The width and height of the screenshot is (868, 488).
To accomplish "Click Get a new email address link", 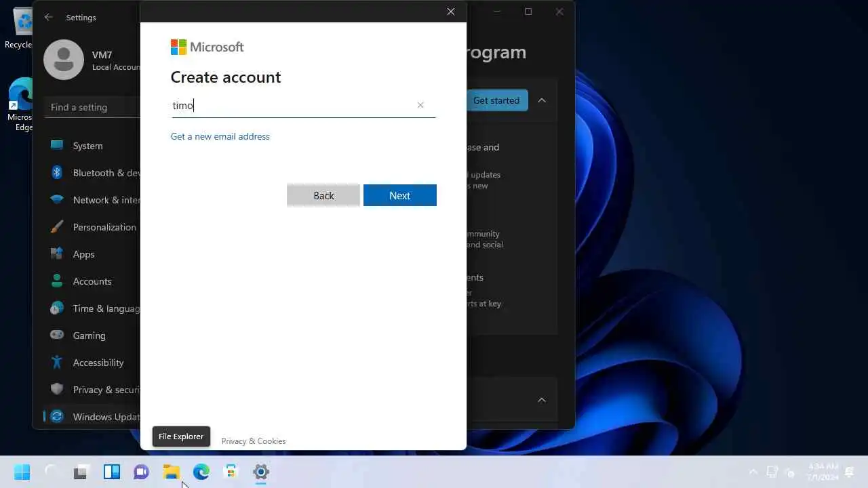I will click(x=220, y=136).
